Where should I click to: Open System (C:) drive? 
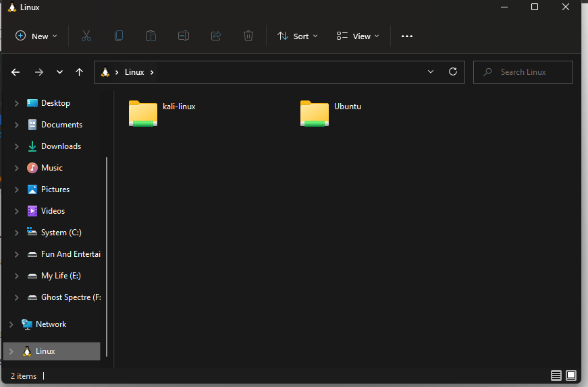(x=61, y=233)
